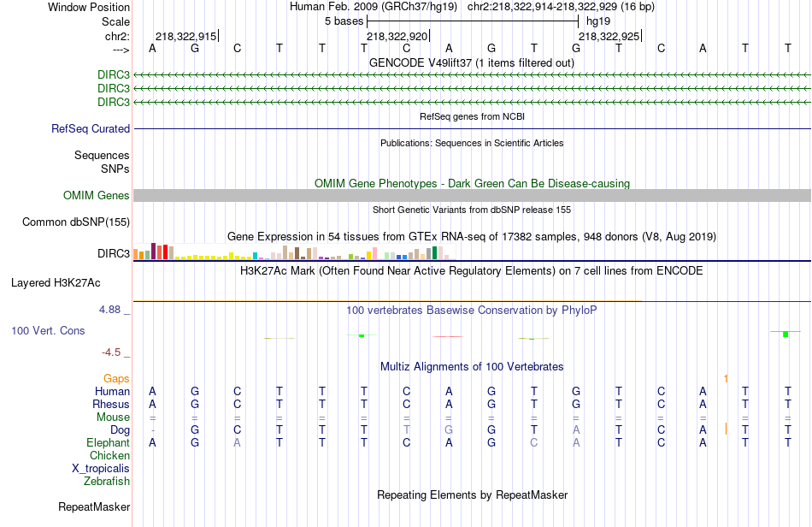Click the -4.5 lower PhyloP scale value
This screenshot has height=527, width=812.
pos(111,352)
